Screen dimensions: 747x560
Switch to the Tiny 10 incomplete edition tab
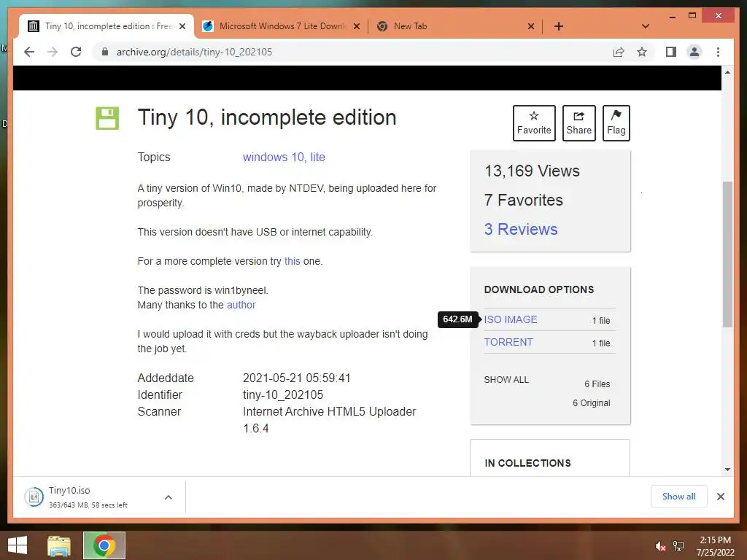point(107,26)
